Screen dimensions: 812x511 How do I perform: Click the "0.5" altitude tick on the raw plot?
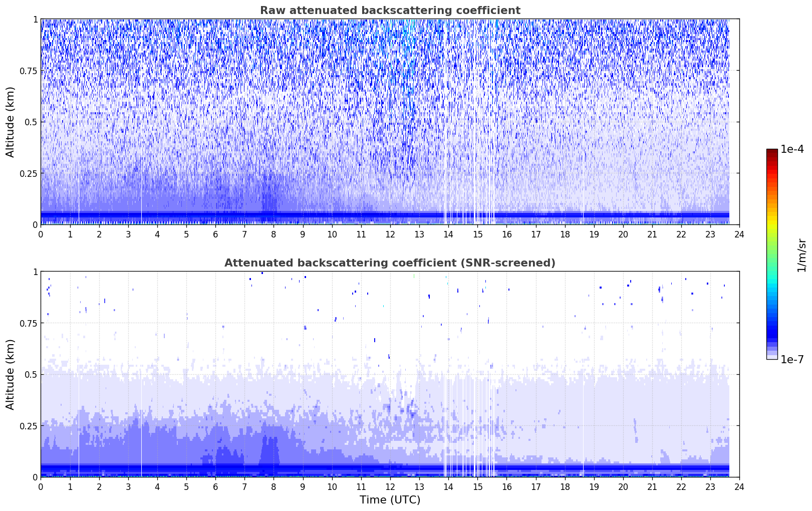31,122
